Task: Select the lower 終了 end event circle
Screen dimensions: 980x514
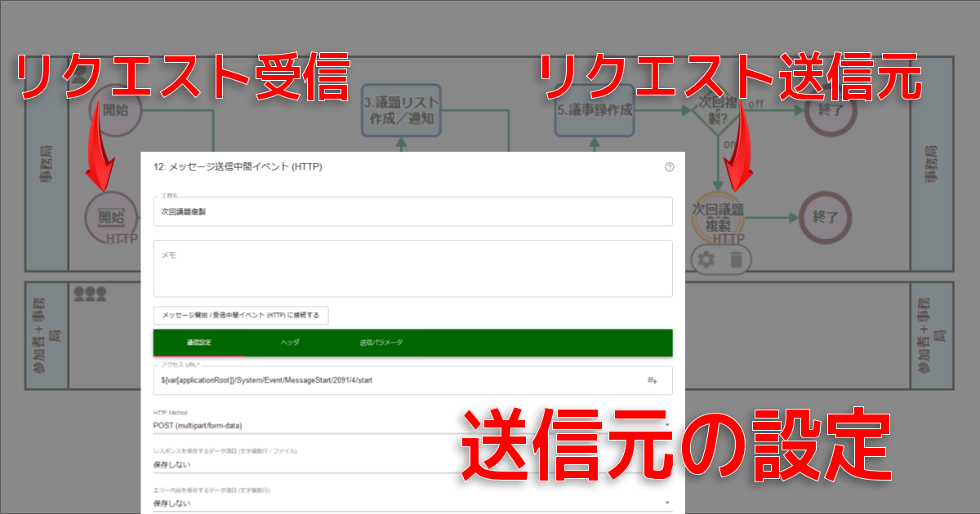Action: click(x=826, y=218)
